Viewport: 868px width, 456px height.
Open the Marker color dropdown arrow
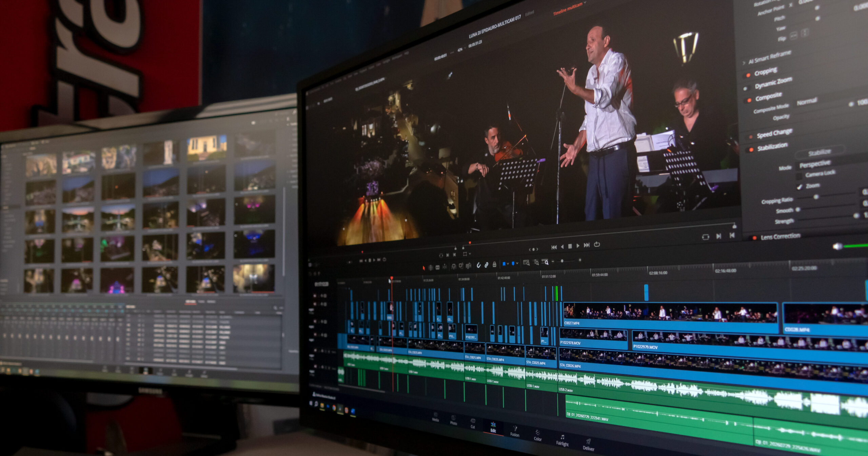pos(517,263)
